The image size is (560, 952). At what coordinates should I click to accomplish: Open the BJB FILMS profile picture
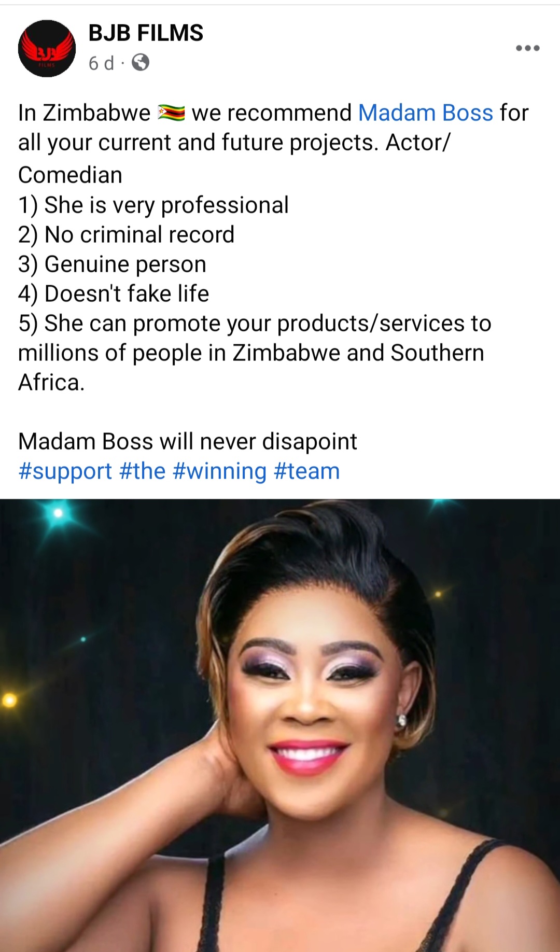pos(47,48)
